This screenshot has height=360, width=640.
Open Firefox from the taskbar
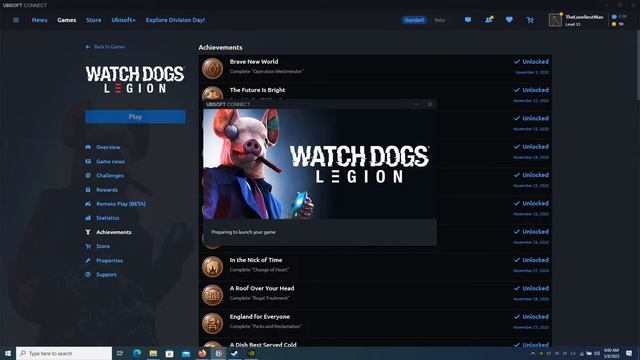[x=202, y=353]
